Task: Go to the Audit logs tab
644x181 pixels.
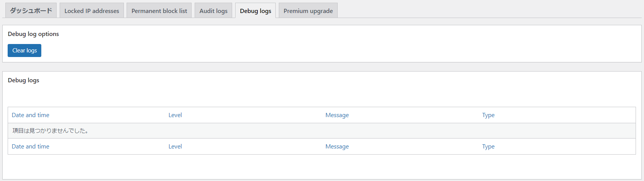Action: click(x=213, y=11)
